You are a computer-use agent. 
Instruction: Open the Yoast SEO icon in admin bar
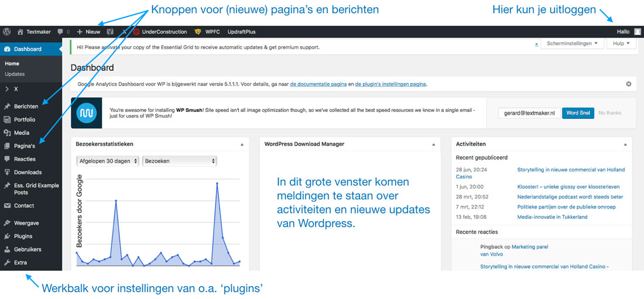pyautogui.click(x=110, y=32)
